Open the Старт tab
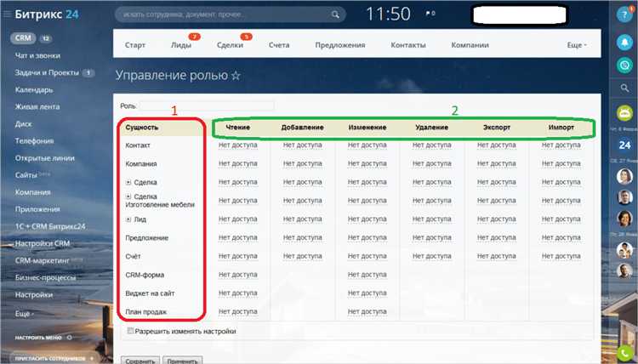 (135, 45)
